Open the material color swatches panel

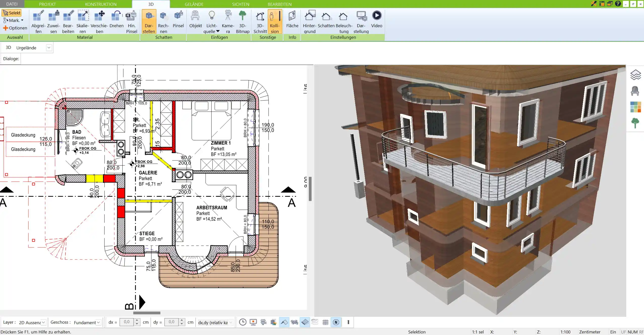tap(635, 107)
